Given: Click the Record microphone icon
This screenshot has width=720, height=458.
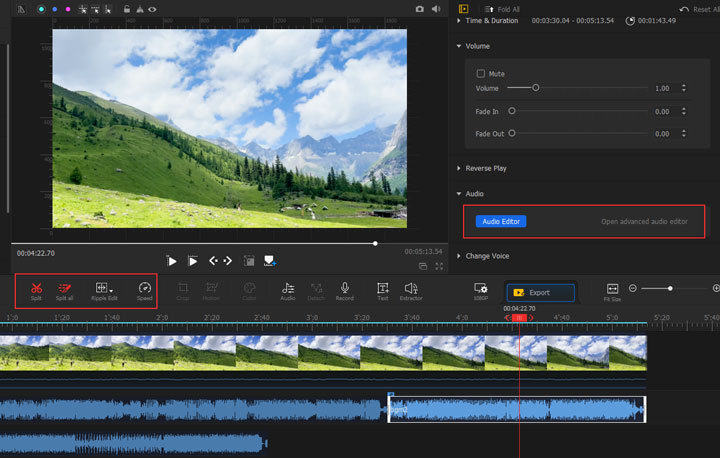Looking at the screenshot, I should pos(344,289).
